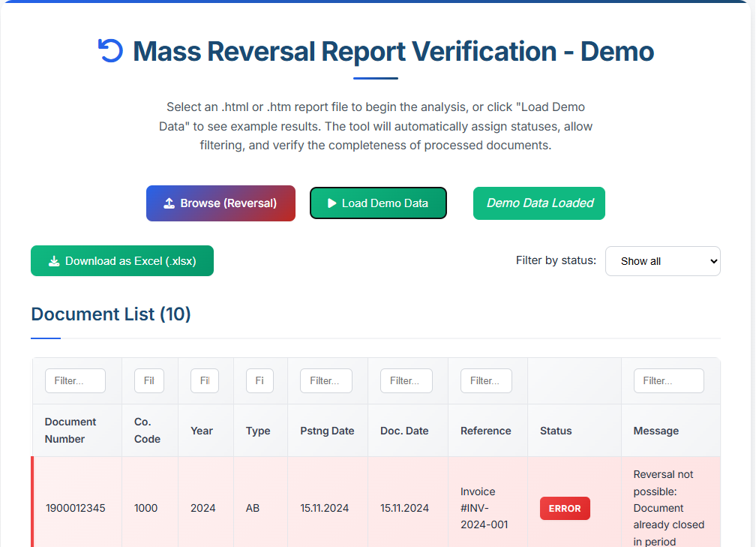
Task: Click the Message column filter box
Action: 668,380
